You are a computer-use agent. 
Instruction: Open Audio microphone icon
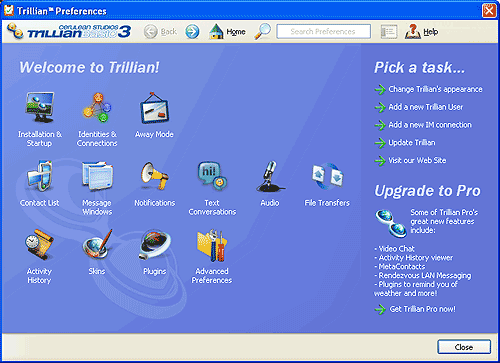click(270, 177)
